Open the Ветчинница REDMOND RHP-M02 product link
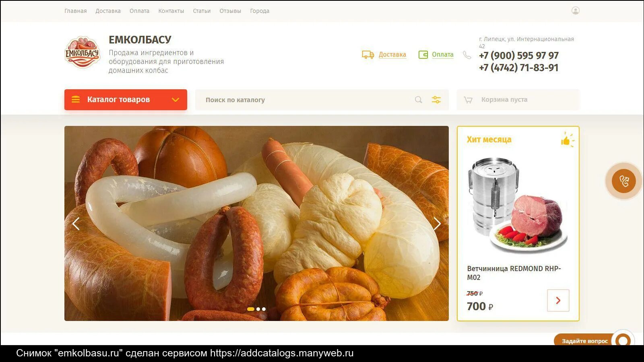The height and width of the screenshot is (362, 644). coord(514,273)
